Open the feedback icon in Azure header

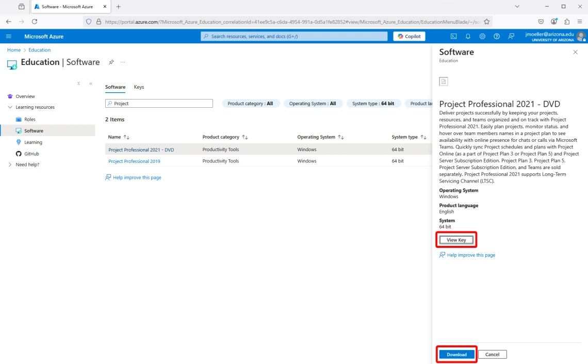[511, 37]
